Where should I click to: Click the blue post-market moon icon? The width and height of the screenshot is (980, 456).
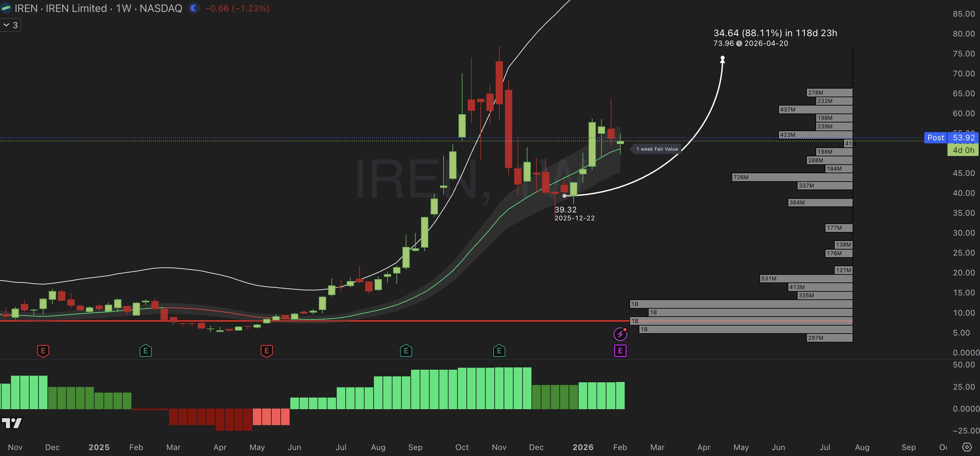[194, 8]
